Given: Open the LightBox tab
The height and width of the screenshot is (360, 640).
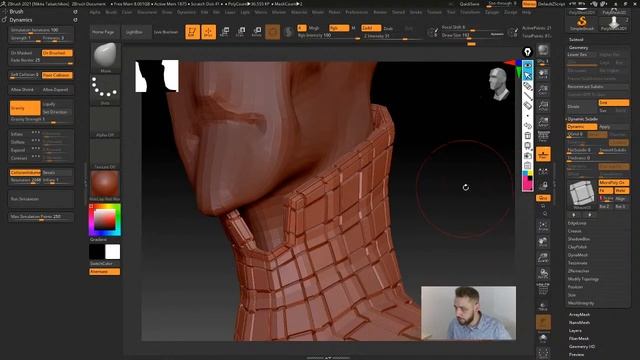Looking at the screenshot, I should pyautogui.click(x=134, y=32).
